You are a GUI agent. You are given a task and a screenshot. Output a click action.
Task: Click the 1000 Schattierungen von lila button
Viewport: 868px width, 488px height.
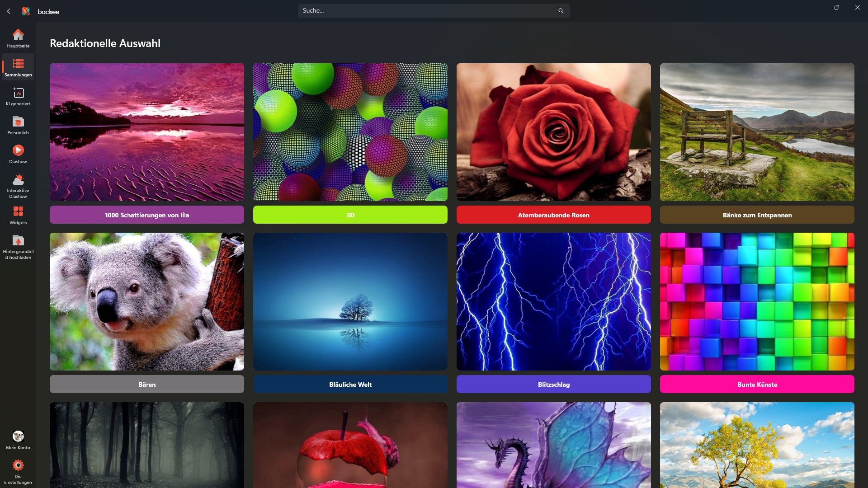147,215
